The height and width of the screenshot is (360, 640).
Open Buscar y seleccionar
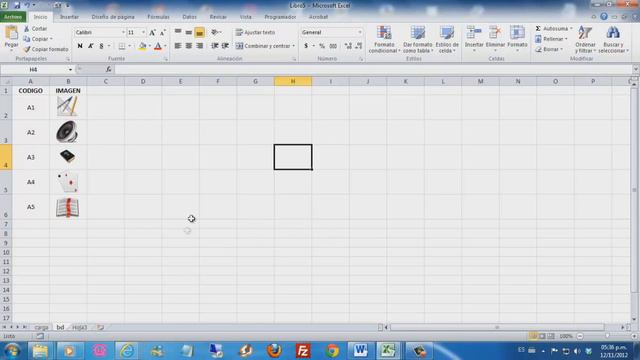[613, 39]
